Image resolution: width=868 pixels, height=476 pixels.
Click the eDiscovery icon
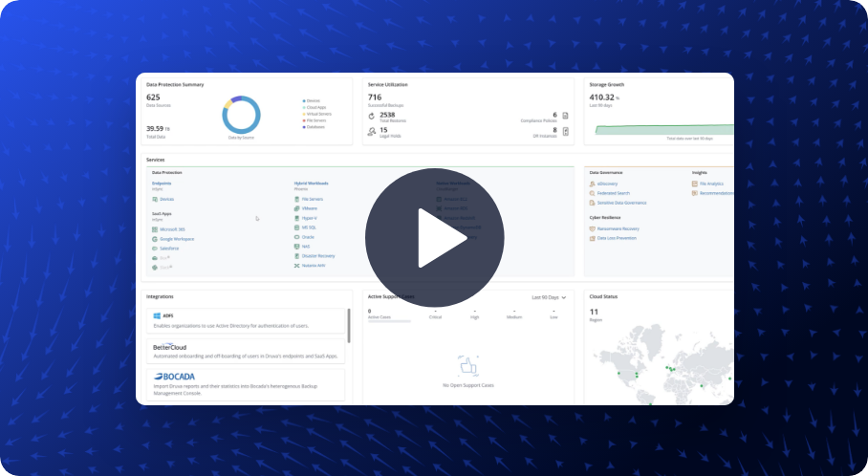pos(593,184)
